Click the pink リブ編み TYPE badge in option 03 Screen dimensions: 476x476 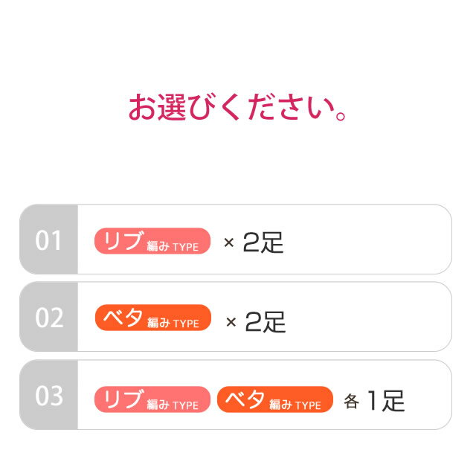pos(152,399)
